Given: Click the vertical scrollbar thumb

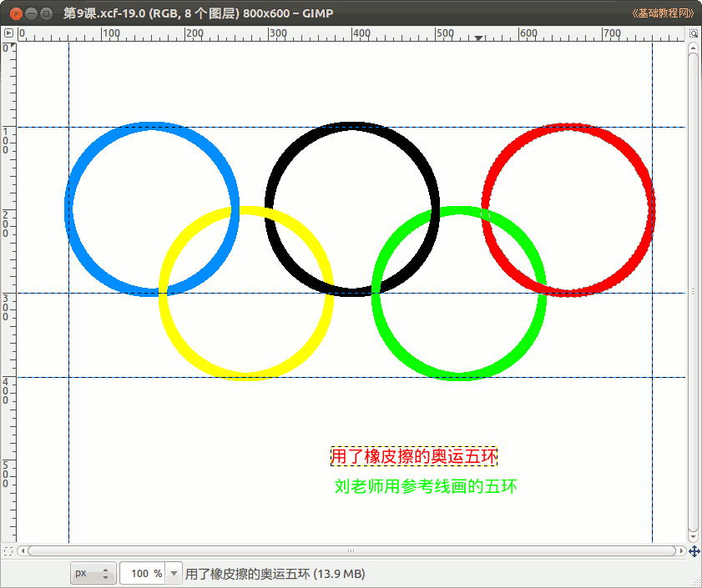Looking at the screenshot, I should pos(693,292).
